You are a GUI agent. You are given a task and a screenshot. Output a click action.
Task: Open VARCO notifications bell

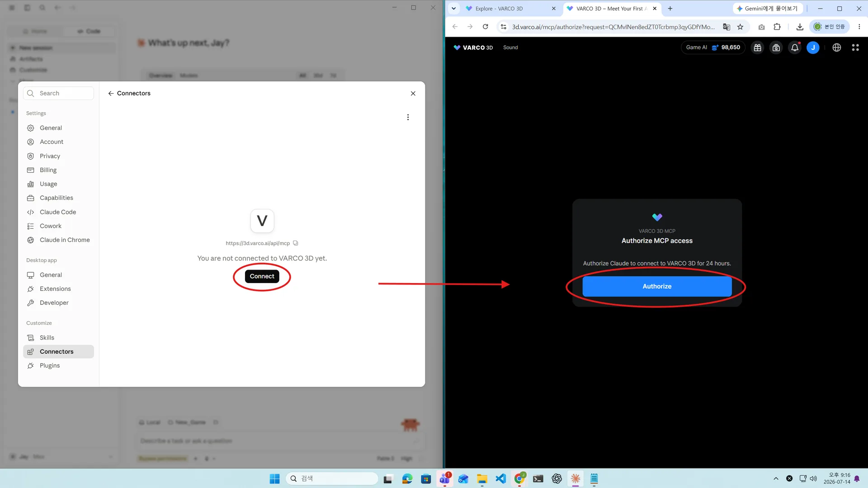pyautogui.click(x=794, y=47)
